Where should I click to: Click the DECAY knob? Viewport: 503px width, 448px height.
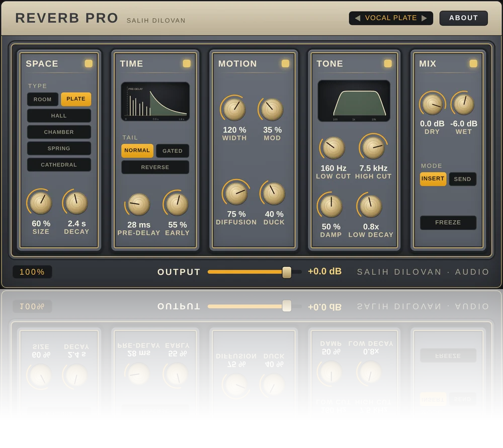pyautogui.click(x=76, y=203)
